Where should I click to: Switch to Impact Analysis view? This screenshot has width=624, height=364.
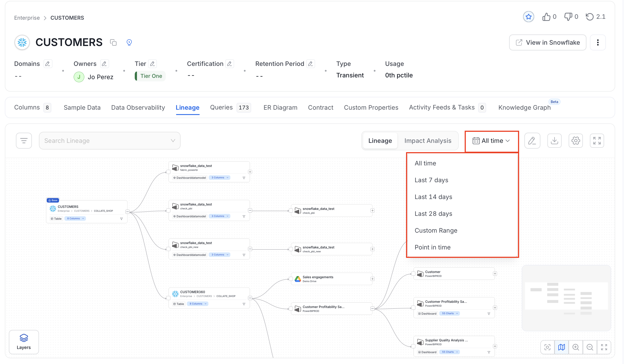point(428,141)
